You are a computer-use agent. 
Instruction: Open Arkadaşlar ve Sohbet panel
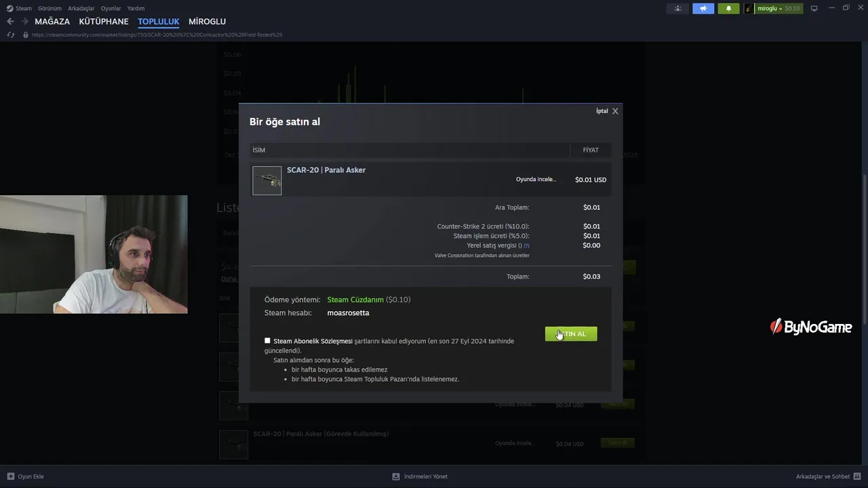pyautogui.click(x=823, y=476)
